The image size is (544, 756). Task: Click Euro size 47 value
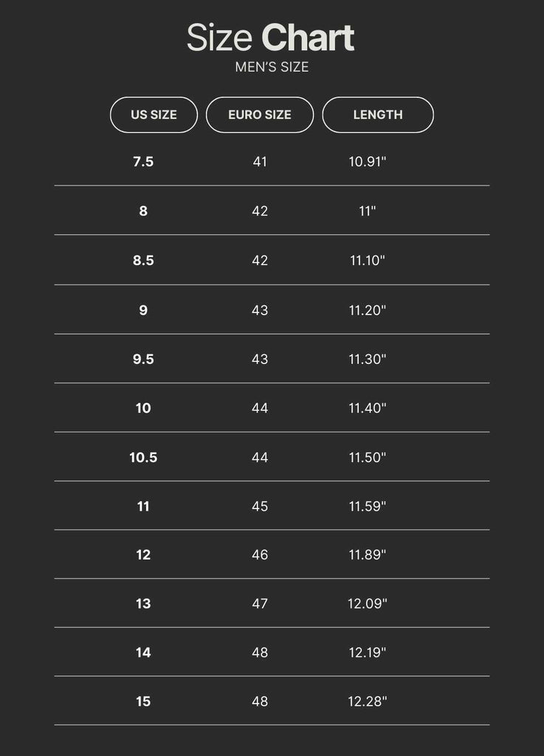coord(260,603)
